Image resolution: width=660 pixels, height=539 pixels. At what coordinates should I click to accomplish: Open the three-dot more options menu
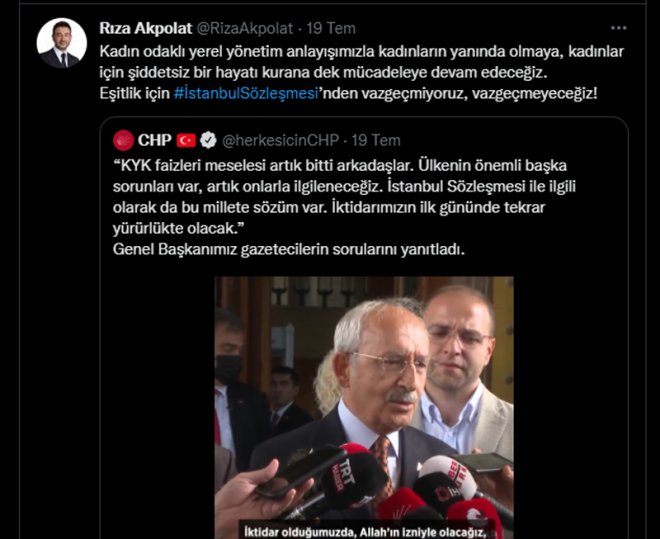(x=618, y=28)
